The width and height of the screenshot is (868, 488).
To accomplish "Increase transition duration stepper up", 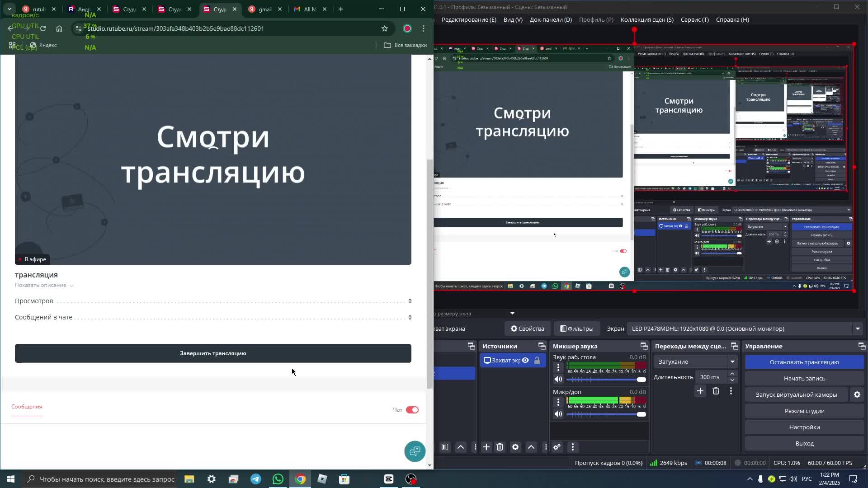I will [x=732, y=374].
